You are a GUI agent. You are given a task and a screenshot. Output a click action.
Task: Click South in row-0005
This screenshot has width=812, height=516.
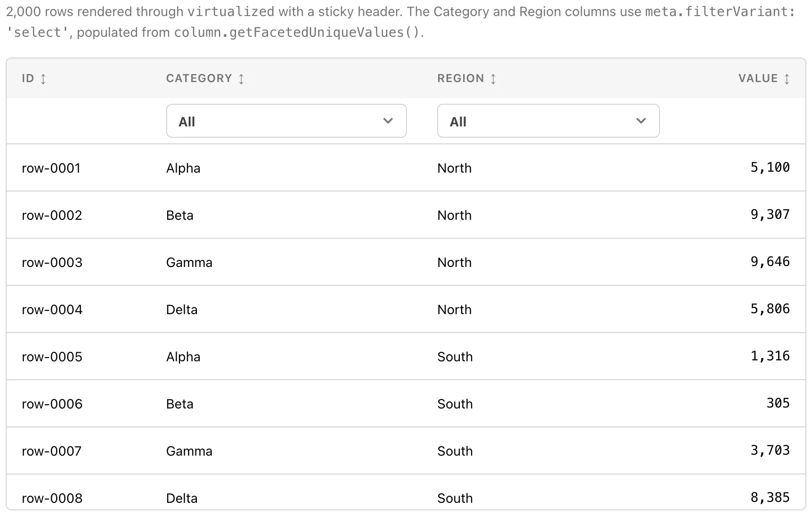click(x=455, y=357)
